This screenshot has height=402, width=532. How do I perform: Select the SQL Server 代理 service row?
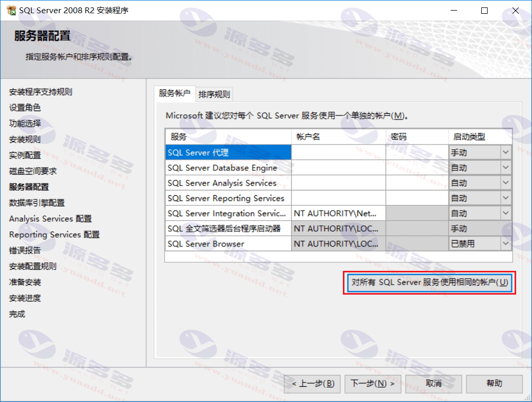(228, 152)
